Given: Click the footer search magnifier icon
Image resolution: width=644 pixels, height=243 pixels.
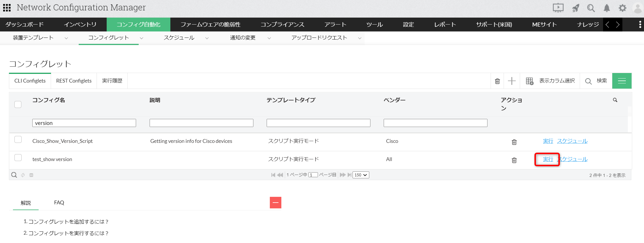Looking at the screenshot, I should (x=14, y=175).
